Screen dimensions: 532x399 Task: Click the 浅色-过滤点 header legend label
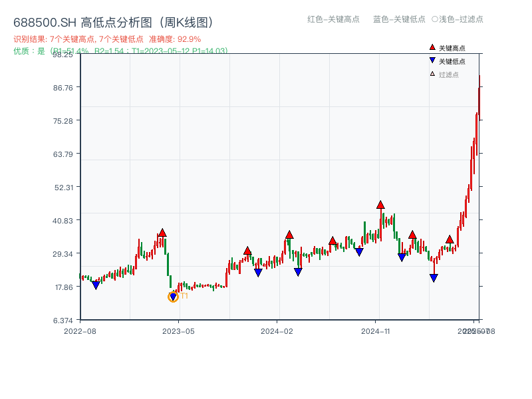pos(461,19)
